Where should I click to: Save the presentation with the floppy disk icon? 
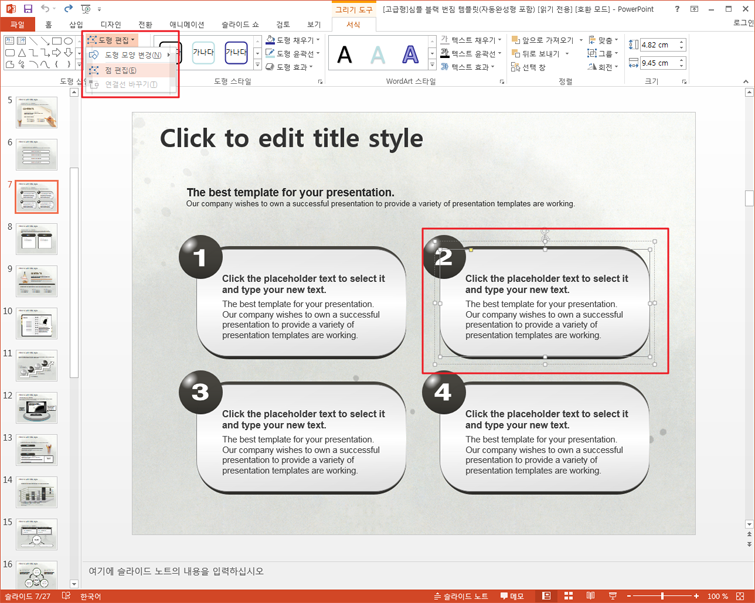click(x=28, y=9)
